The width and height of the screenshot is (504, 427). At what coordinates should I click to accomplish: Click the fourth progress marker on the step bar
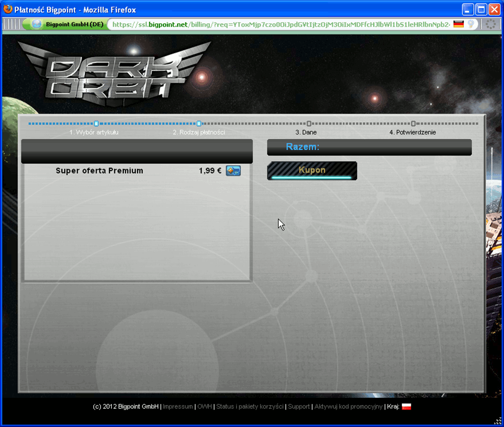point(413,123)
